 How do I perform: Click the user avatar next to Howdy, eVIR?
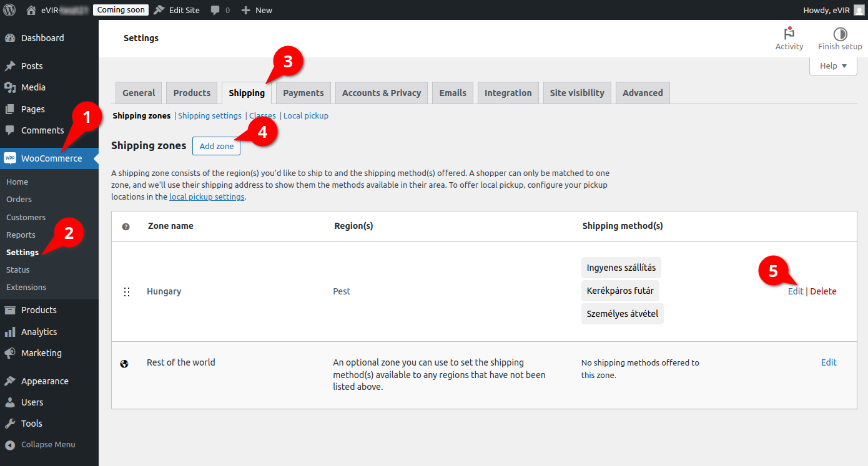[x=859, y=10]
